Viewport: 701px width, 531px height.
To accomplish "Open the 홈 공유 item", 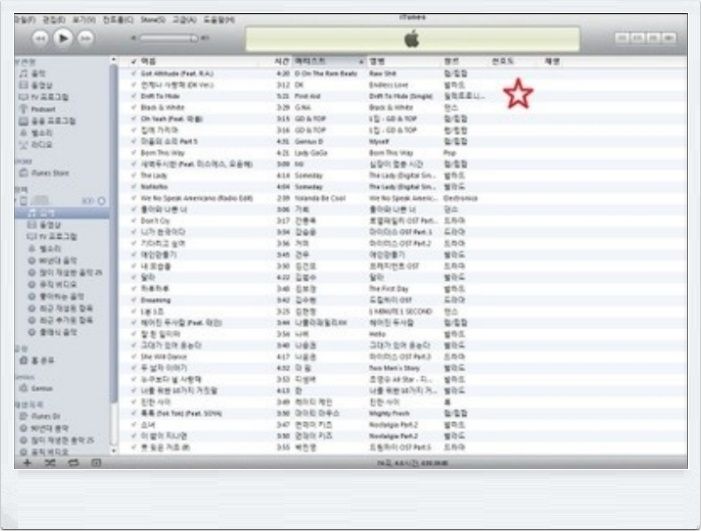I will click(37, 360).
